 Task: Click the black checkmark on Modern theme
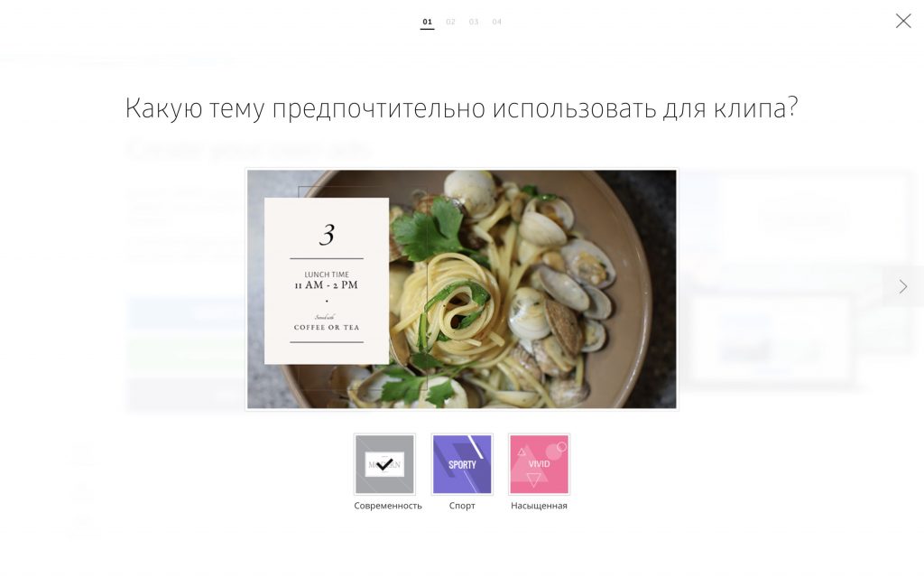(x=384, y=464)
